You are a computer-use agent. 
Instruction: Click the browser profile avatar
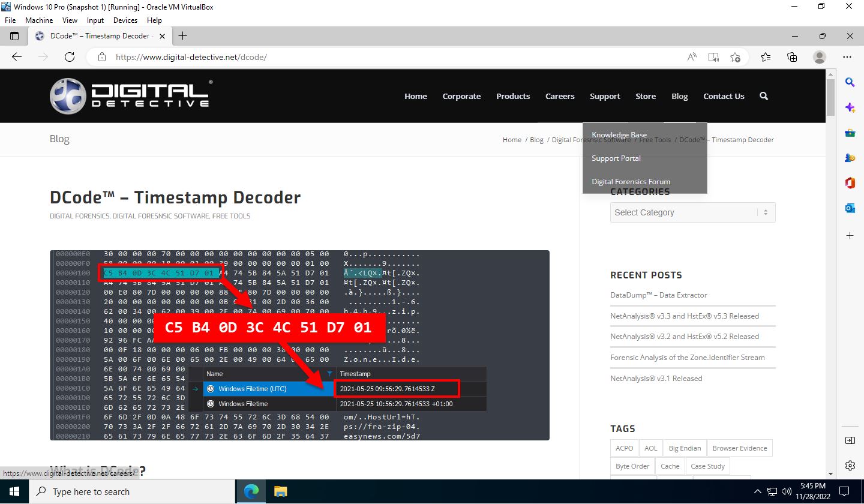[819, 57]
